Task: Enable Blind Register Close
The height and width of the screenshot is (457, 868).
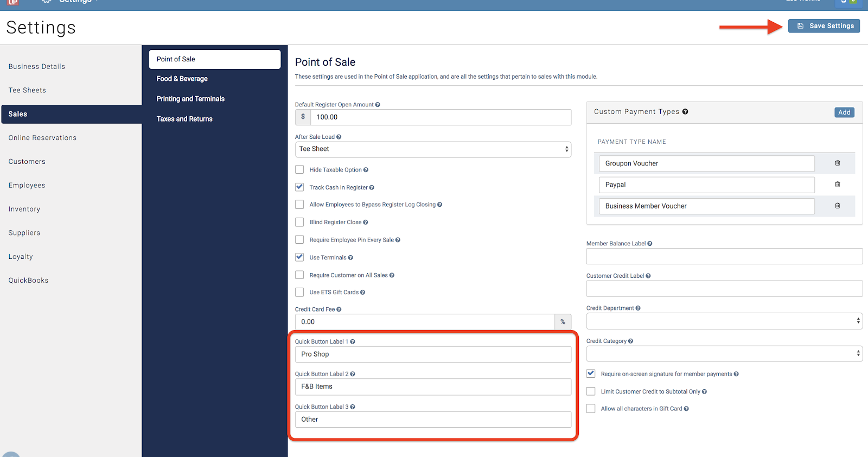Action: click(299, 222)
